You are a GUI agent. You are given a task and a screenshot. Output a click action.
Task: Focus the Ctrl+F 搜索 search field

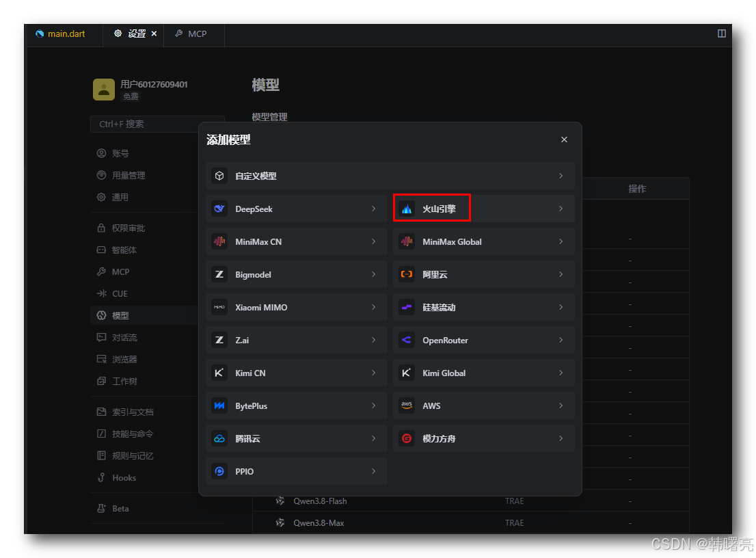157,124
